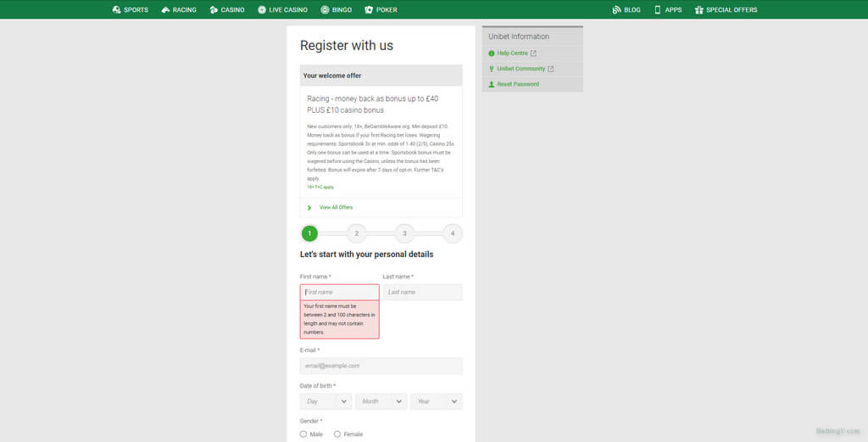Click the Bingo ball icon
The image size is (868, 442).
point(325,9)
